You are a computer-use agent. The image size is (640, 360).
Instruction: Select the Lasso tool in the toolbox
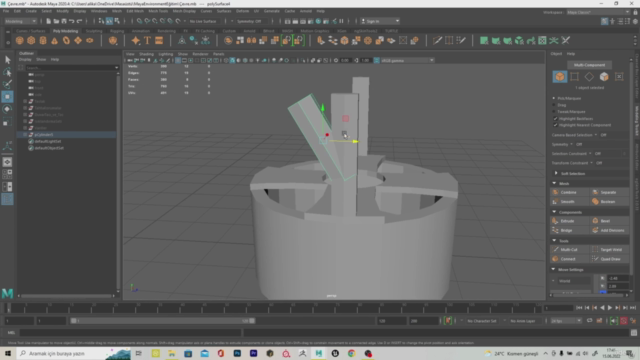7,72
